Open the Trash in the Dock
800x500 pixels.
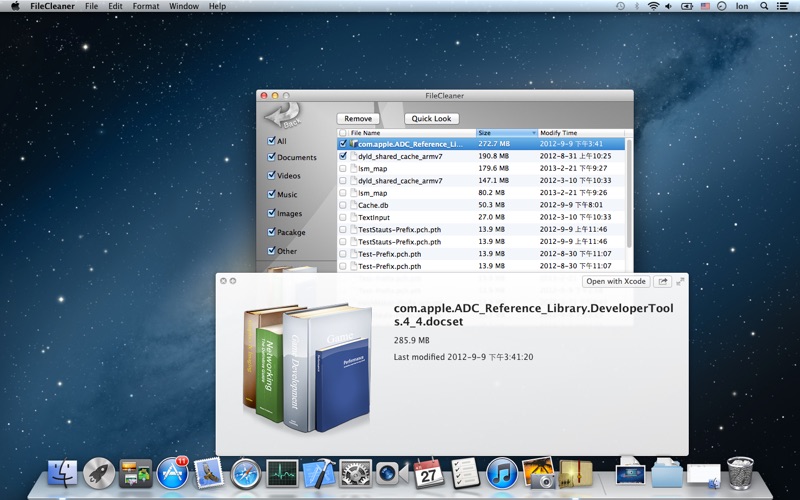(x=740, y=473)
